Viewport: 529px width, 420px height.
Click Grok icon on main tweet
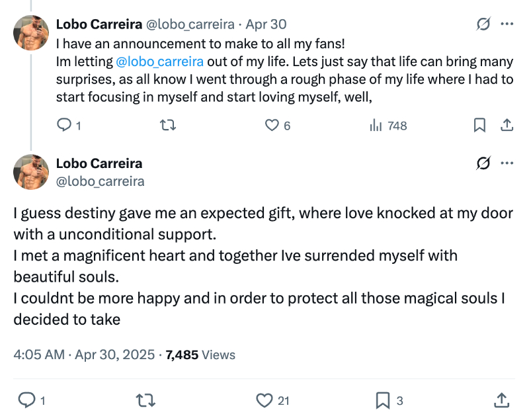pyautogui.click(x=483, y=163)
